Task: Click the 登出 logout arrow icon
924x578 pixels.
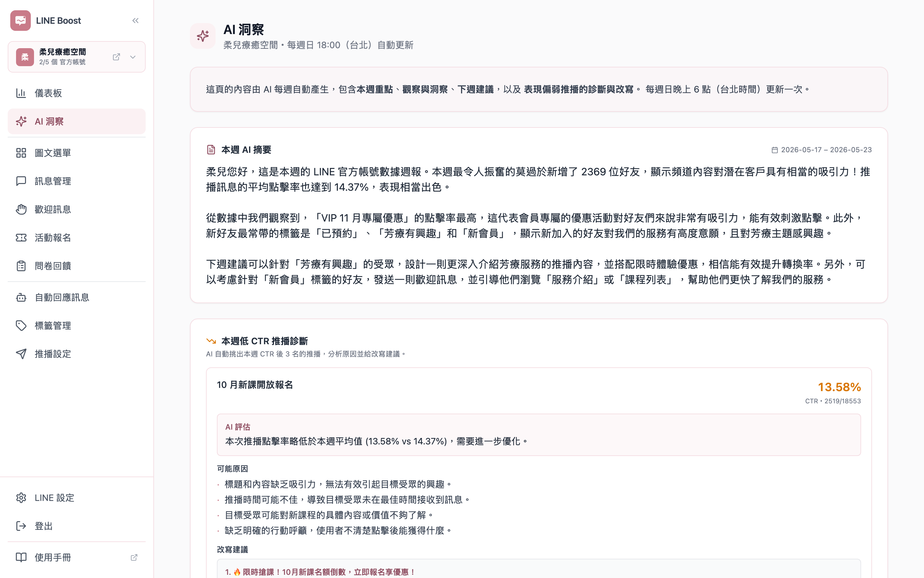Action: 21,526
